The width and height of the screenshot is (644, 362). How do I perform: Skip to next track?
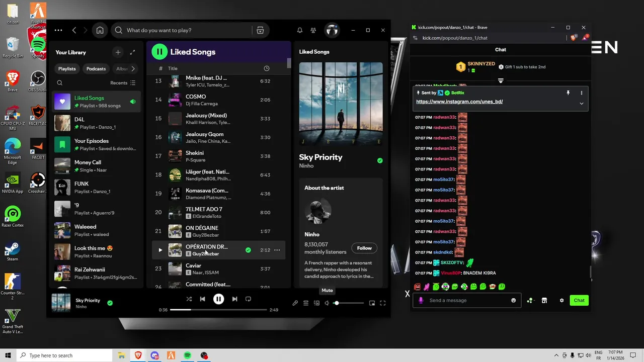pos(234,299)
